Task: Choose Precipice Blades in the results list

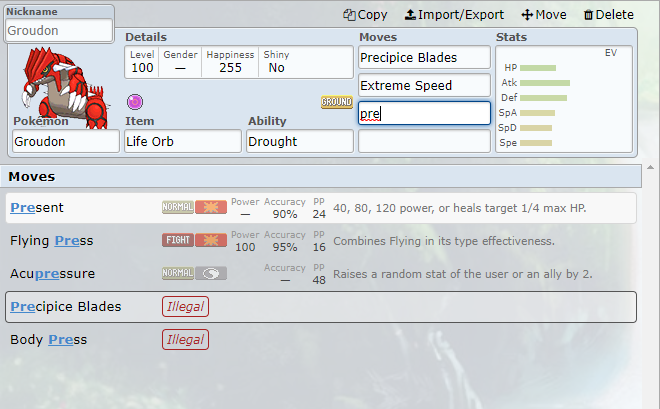Action: coord(321,307)
